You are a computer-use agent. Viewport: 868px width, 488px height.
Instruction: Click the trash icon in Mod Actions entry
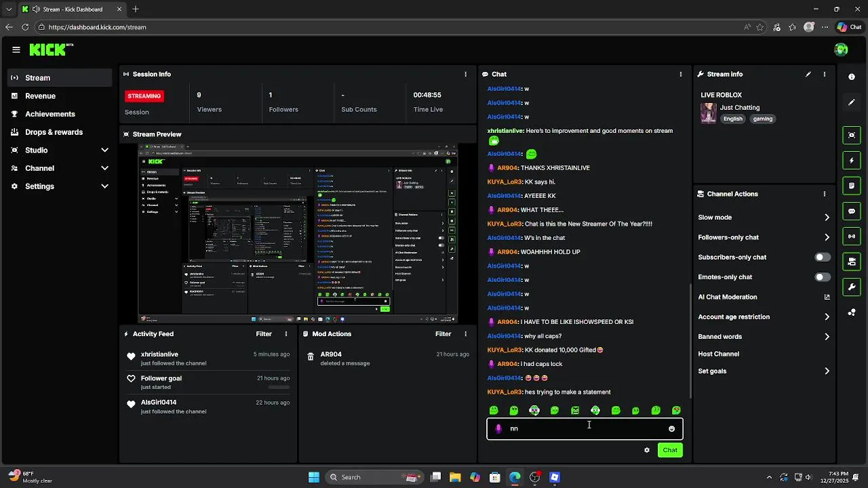(x=311, y=357)
